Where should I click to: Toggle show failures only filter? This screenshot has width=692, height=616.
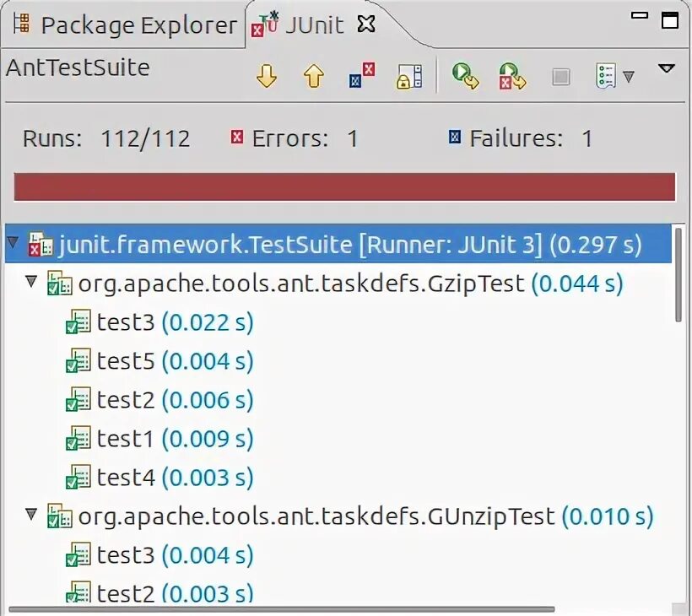(x=362, y=75)
